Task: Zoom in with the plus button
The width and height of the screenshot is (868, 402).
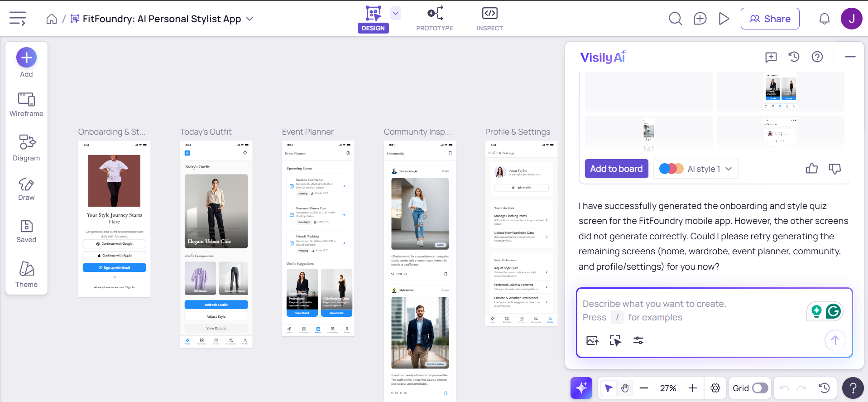Action: click(692, 388)
